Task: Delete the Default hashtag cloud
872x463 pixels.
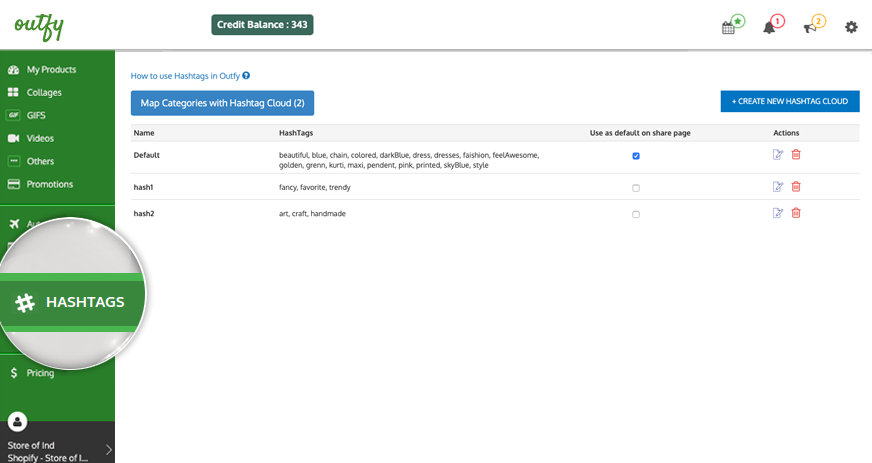Action: point(796,155)
